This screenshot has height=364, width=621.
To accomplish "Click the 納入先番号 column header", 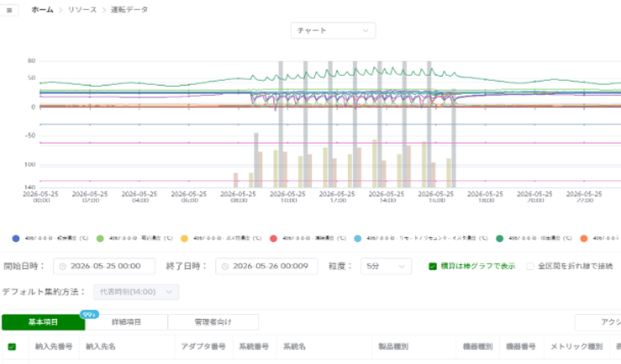I will tap(54, 347).
